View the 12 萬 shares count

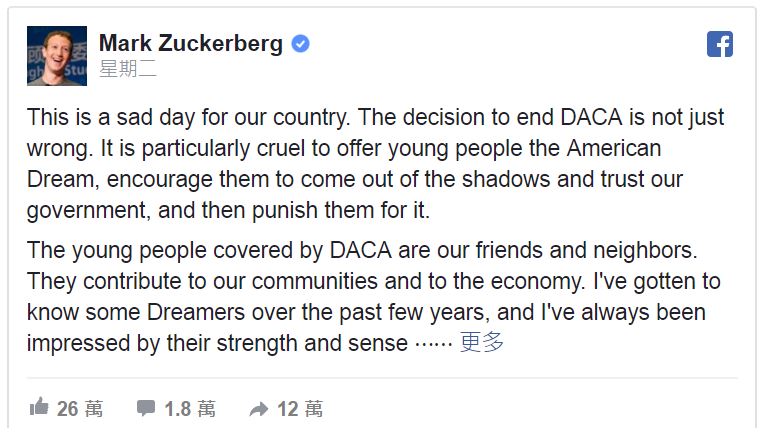point(300,408)
